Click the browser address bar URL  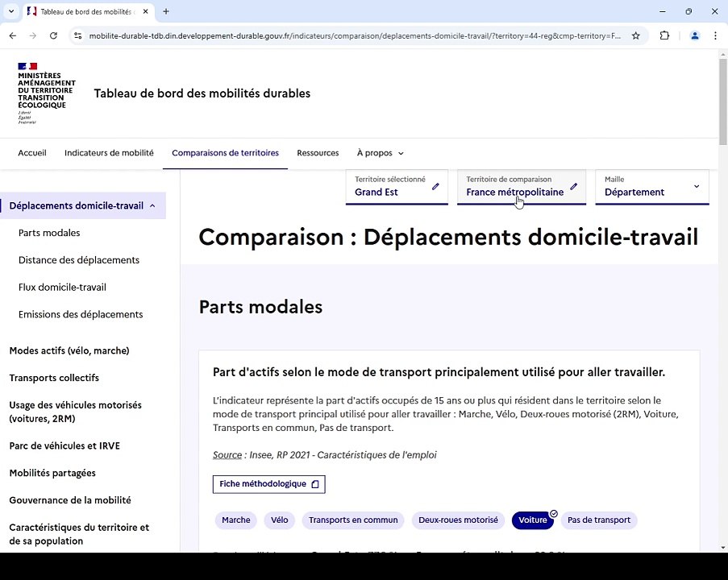pyautogui.click(x=355, y=35)
